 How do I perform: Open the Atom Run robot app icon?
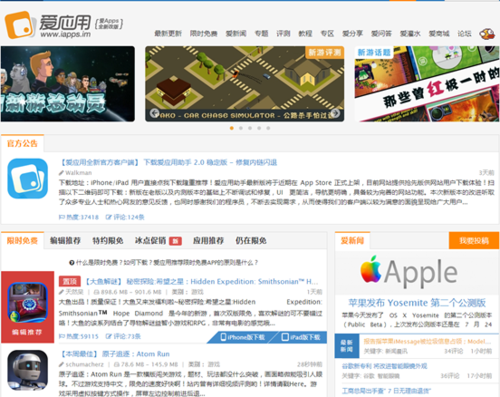[x=28, y=370]
